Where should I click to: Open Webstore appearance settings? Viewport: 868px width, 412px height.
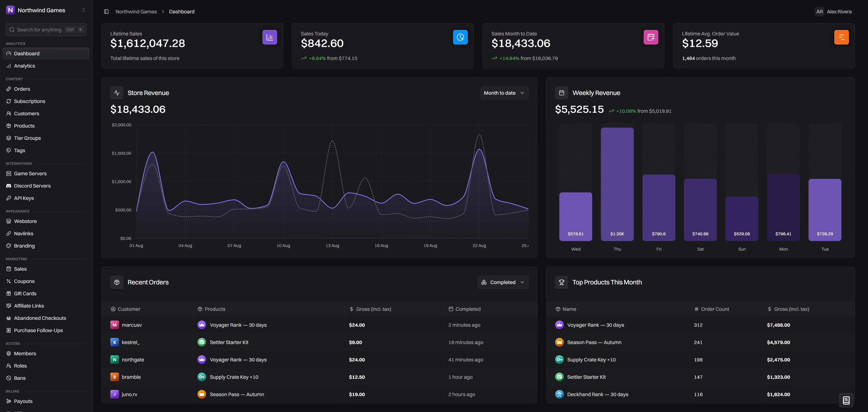46,221
